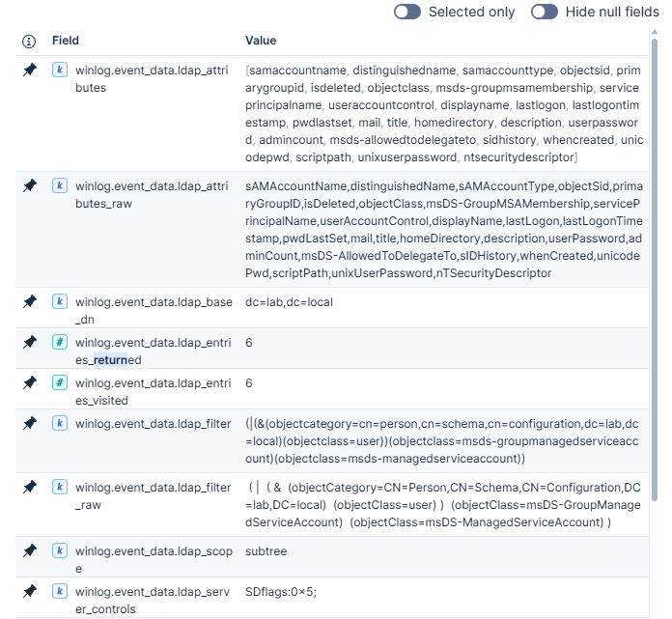Select field name winlog.event_data.ldap_attributes
The width and height of the screenshot is (672, 619).
152,79
